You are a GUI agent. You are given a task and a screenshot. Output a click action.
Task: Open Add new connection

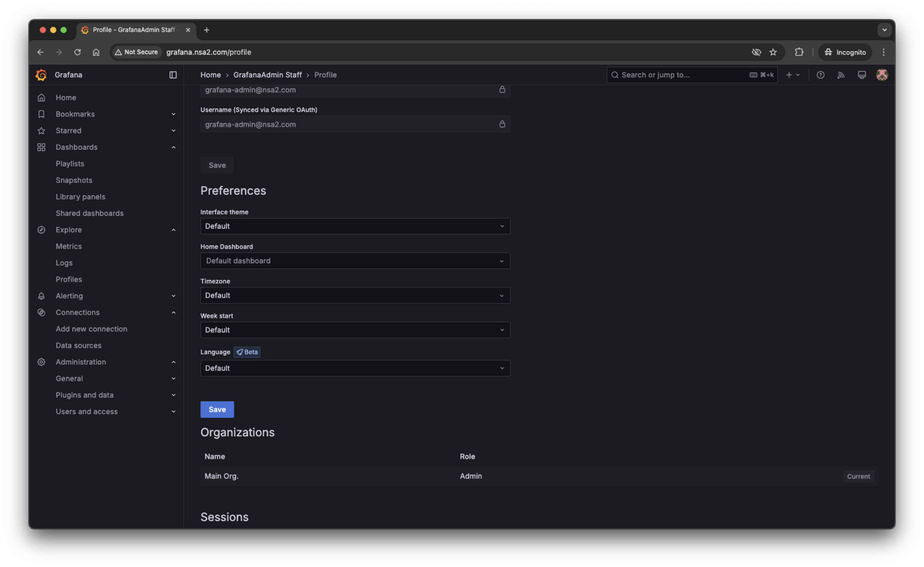click(91, 329)
